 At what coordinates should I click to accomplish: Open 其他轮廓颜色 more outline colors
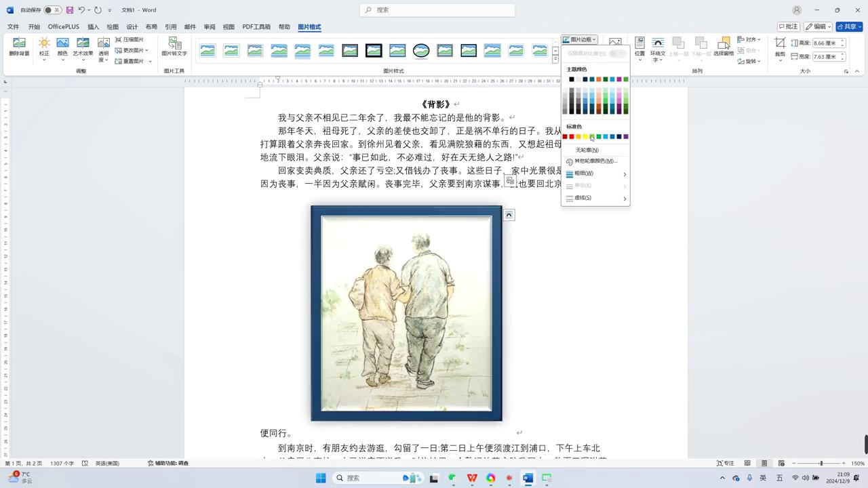[595, 161]
